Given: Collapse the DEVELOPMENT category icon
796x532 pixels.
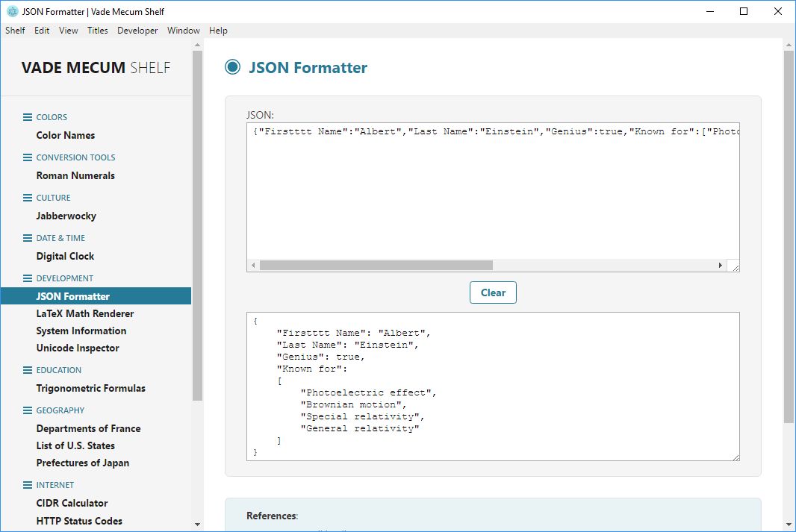Looking at the screenshot, I should pyautogui.click(x=28, y=278).
